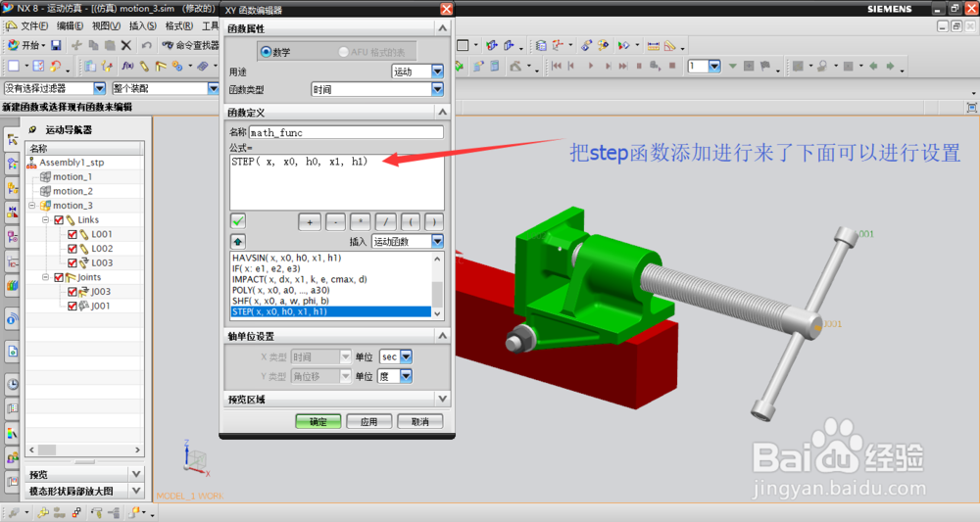Click the open parenthesis operator button

(410, 221)
